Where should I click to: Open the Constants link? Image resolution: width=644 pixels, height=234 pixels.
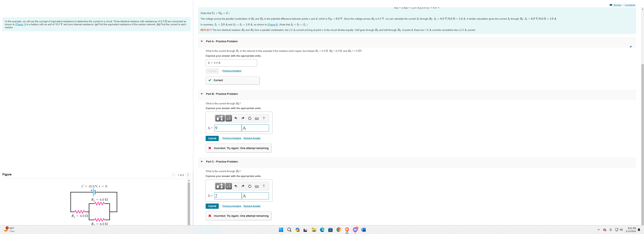(x=630, y=5)
